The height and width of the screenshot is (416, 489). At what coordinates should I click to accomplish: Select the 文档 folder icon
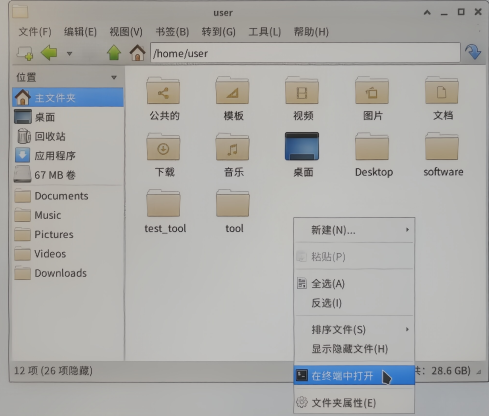442,91
